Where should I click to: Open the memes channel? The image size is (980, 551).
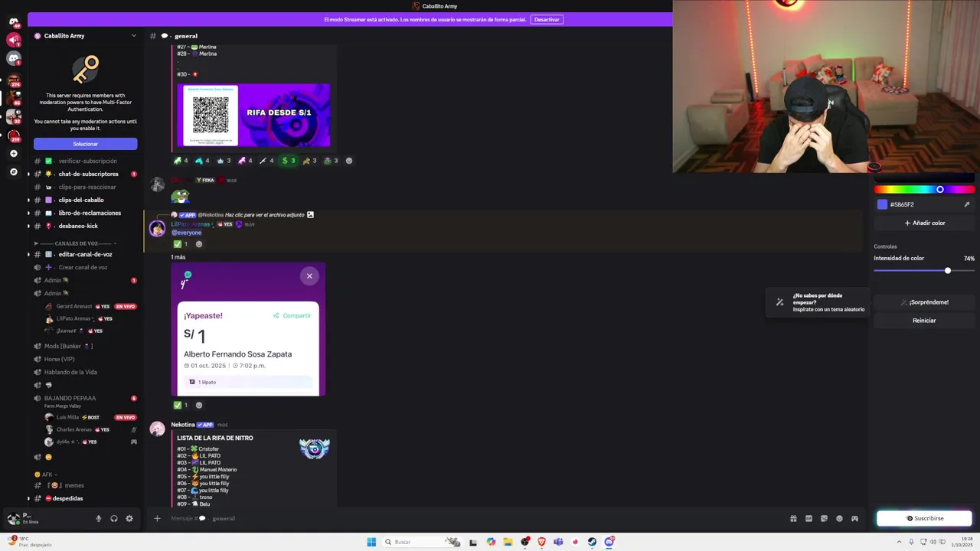[86, 485]
